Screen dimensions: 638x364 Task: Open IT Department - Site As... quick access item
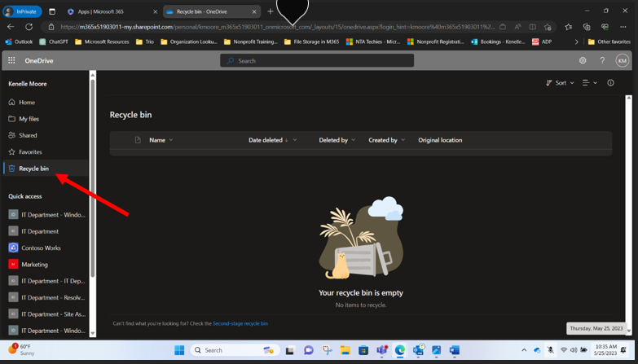[46, 314]
